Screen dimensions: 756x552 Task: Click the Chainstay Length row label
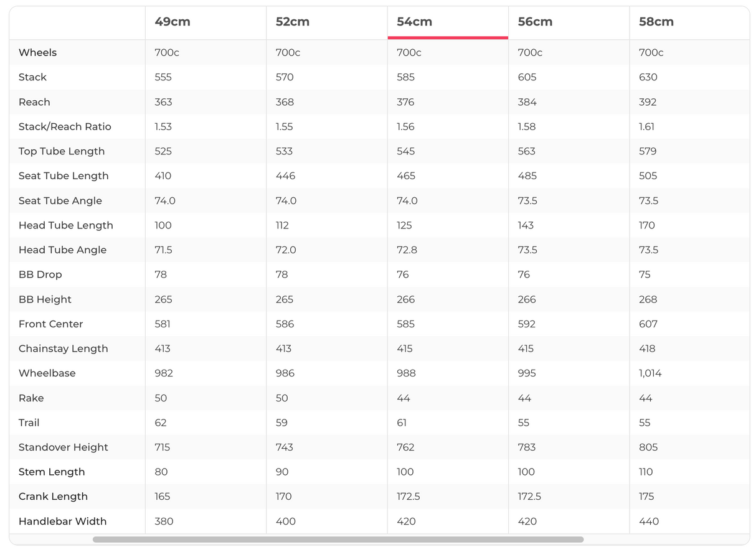point(63,349)
